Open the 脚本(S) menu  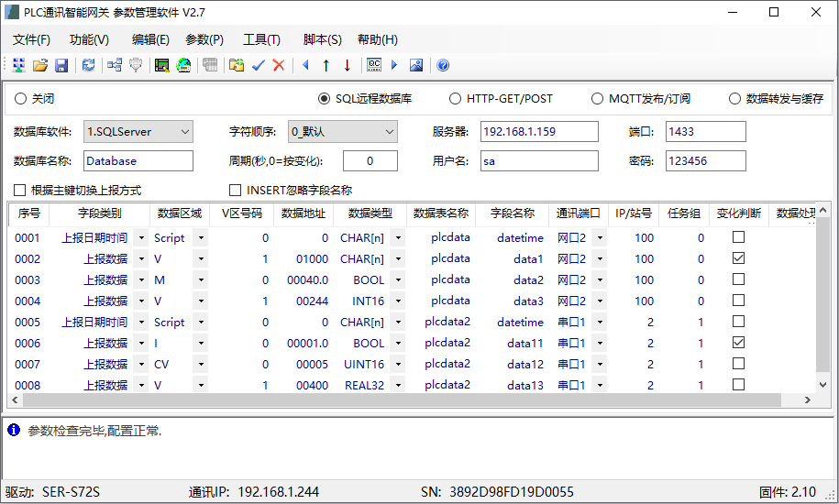[x=322, y=39]
